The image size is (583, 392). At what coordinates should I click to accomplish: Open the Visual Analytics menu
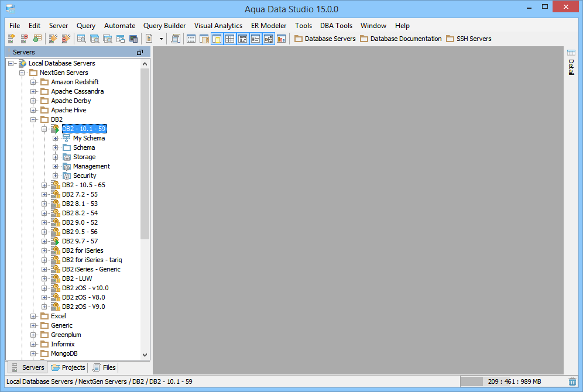click(218, 26)
